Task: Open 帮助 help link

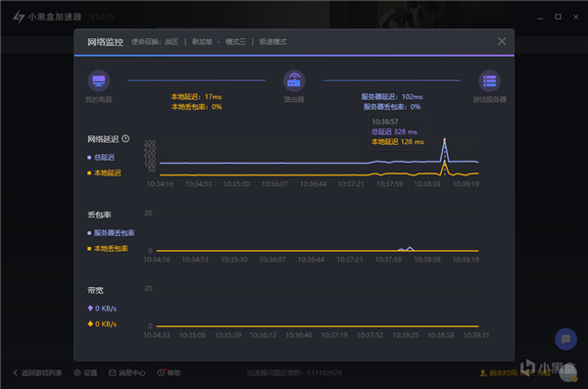Action: [x=170, y=373]
